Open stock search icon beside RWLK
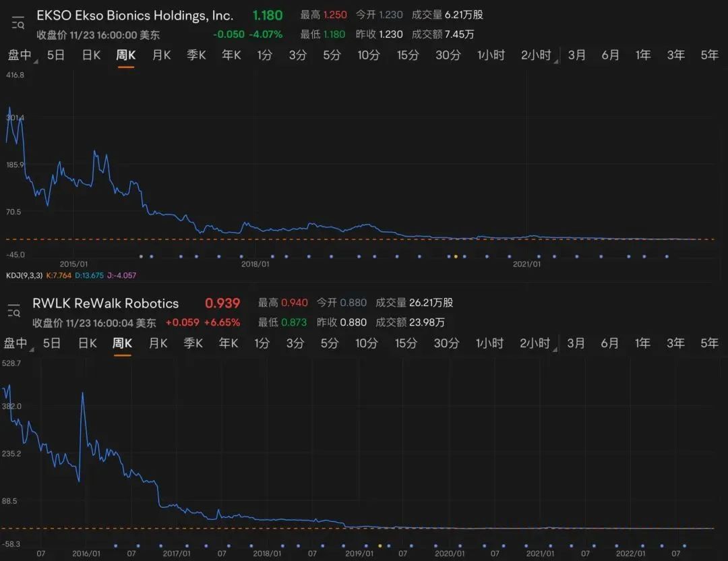Viewport: 728px width, 561px height. 14,311
